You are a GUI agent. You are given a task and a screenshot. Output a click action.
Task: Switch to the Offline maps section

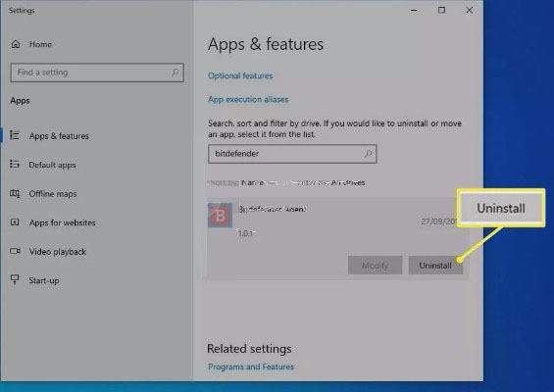pos(53,194)
